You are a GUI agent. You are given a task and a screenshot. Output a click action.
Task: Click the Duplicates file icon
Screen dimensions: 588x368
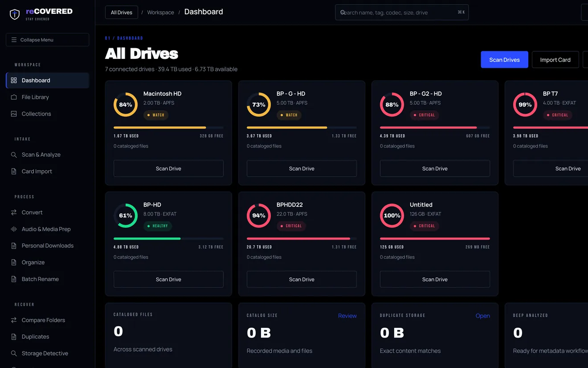click(14, 337)
